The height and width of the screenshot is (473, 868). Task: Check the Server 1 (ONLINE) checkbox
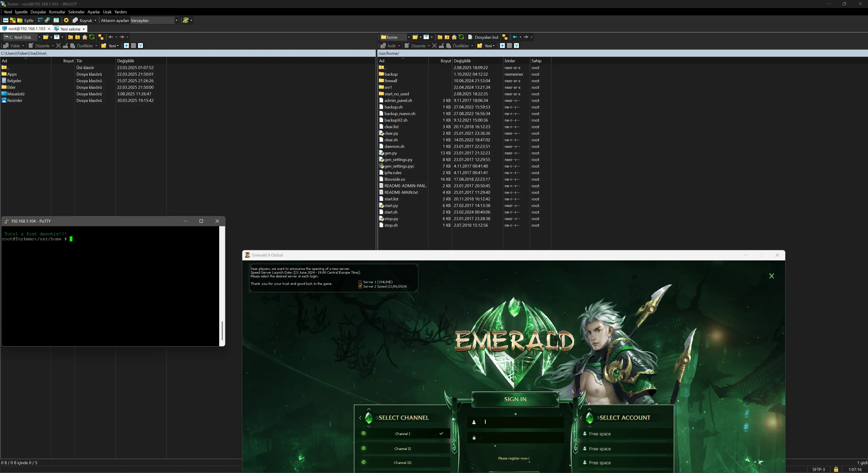click(360, 282)
